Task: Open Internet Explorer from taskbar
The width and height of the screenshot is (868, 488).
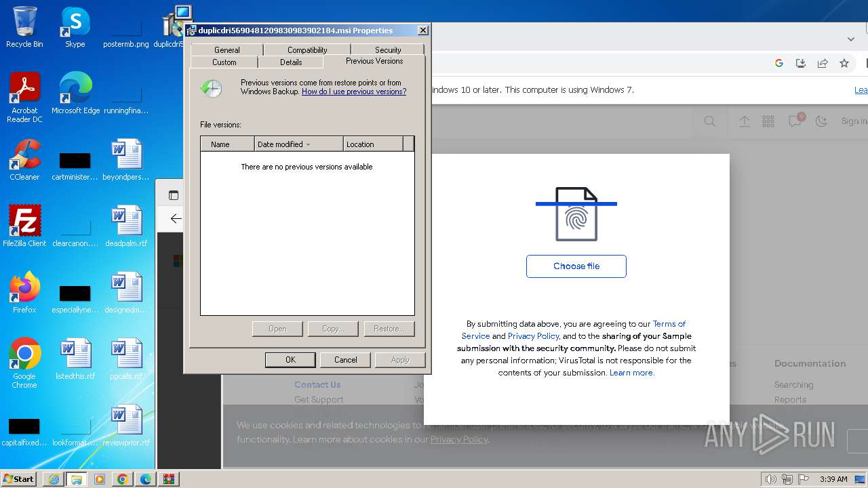Action: tap(54, 479)
